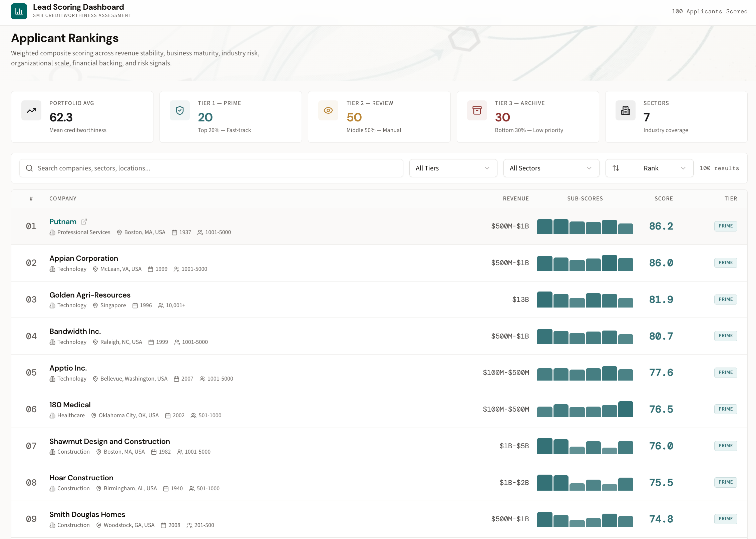Select the Smith Douglas Homes name
Viewport: 756px width, 539px height.
point(87,514)
